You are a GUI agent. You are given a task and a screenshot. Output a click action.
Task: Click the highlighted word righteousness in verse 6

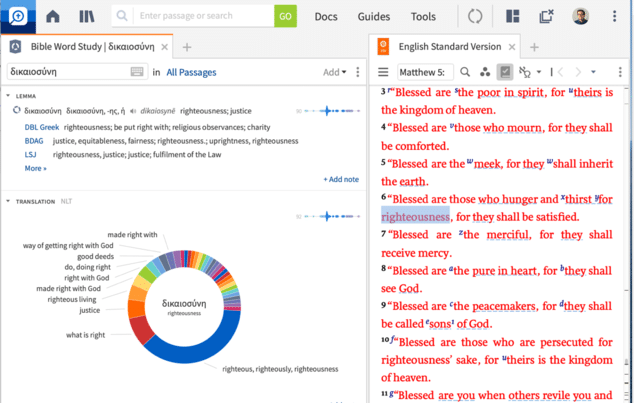pyautogui.click(x=415, y=217)
